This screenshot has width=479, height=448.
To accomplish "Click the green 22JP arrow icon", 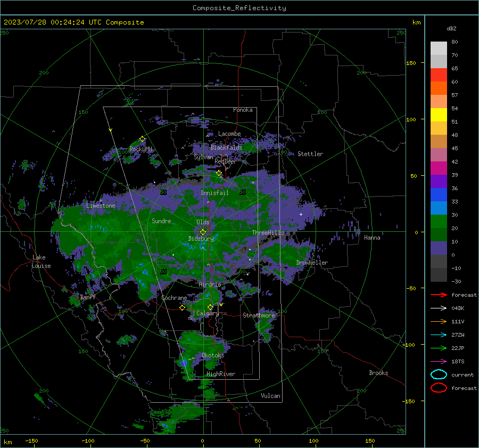I will click(439, 348).
